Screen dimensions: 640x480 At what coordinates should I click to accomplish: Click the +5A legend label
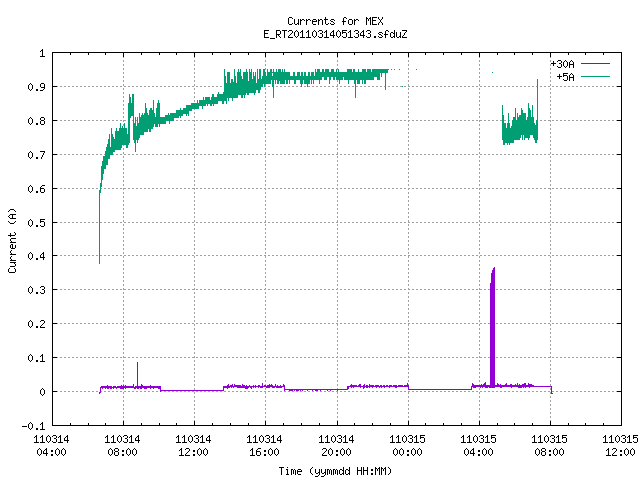pyautogui.click(x=566, y=77)
